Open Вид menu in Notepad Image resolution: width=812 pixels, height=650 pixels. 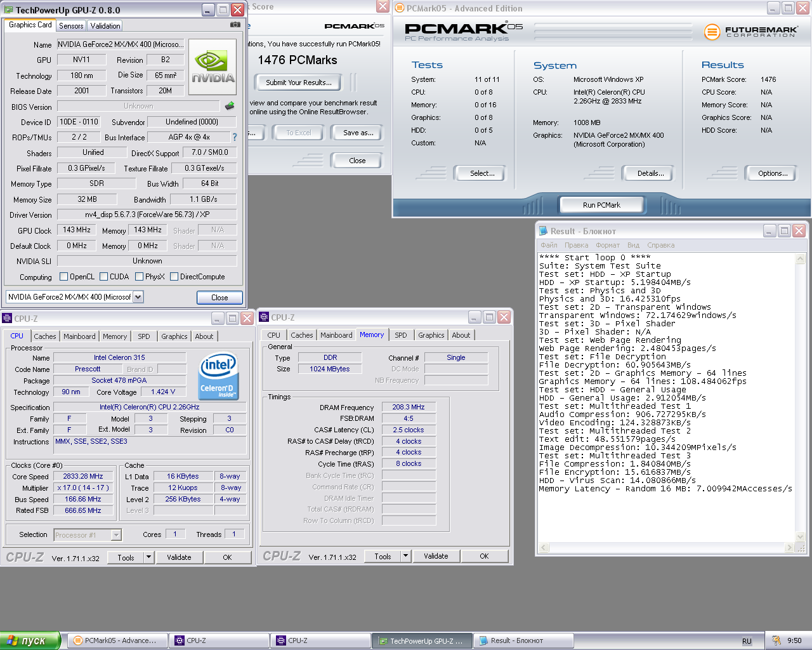tap(633, 245)
